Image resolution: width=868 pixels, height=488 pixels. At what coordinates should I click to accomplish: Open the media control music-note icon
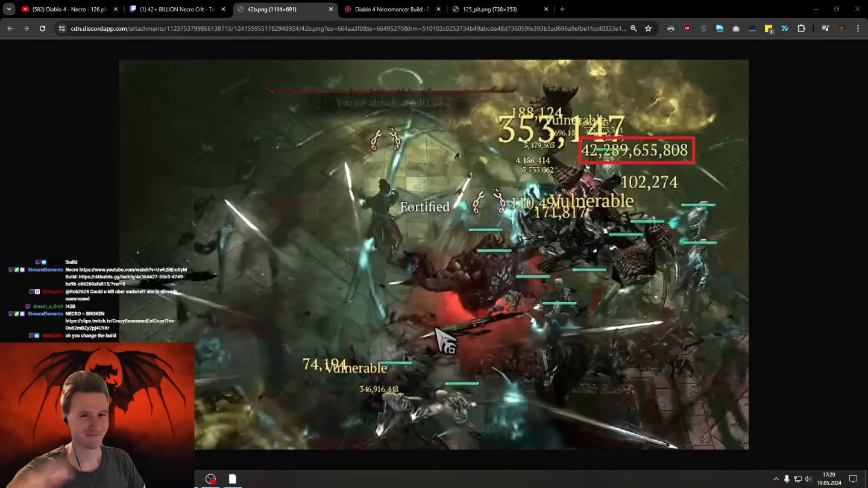click(825, 28)
